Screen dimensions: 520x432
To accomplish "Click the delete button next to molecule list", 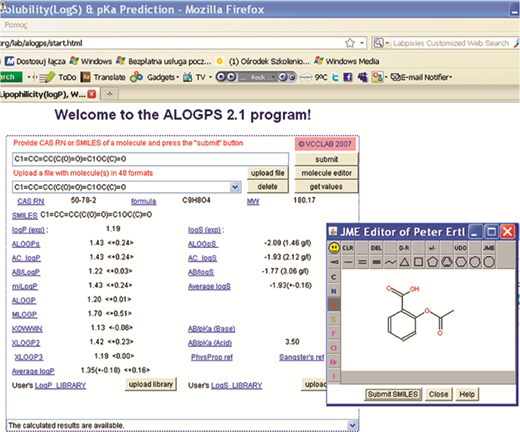I will pos(268,187).
